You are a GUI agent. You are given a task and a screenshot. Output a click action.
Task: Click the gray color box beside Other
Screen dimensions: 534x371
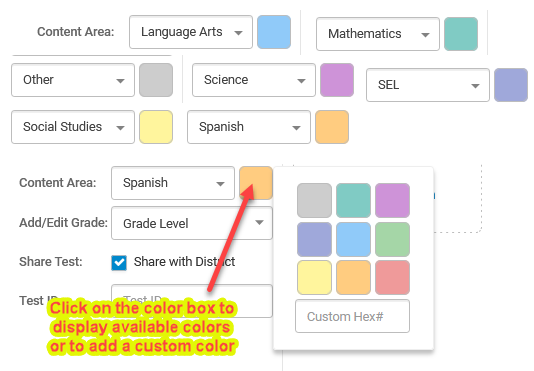tap(156, 80)
